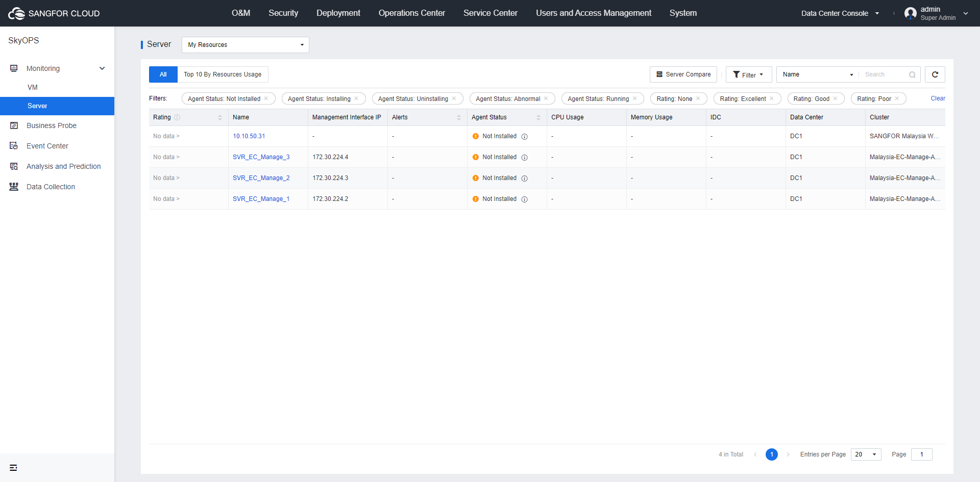Open server 10.10.50.31 link
The height and width of the screenshot is (482, 980).
tap(249, 136)
